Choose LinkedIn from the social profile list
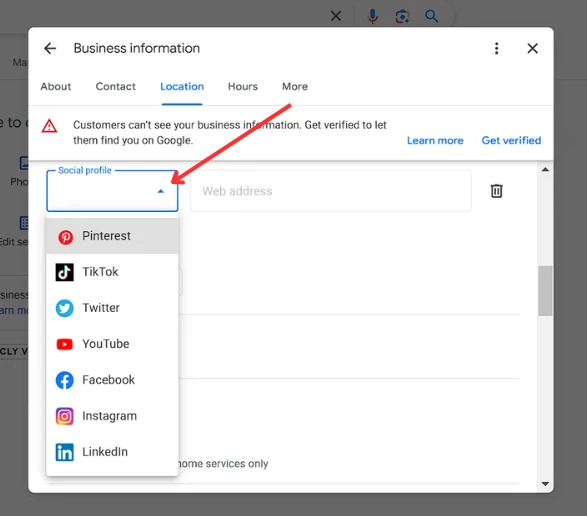Screen dimensions: 587x516 click(112, 452)
